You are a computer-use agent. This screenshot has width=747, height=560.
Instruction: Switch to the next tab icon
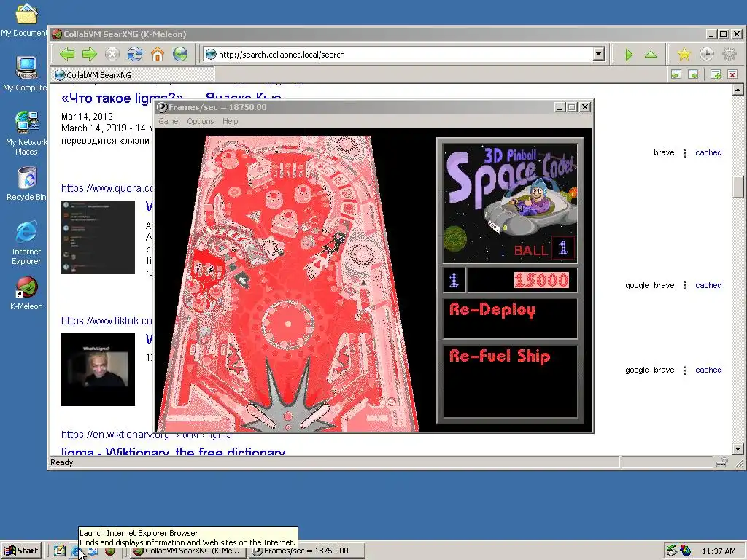pyautogui.click(x=694, y=74)
